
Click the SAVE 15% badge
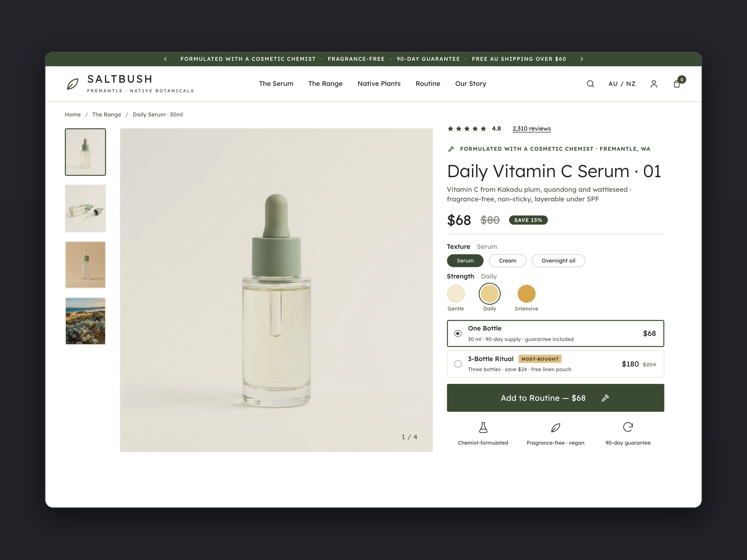528,220
